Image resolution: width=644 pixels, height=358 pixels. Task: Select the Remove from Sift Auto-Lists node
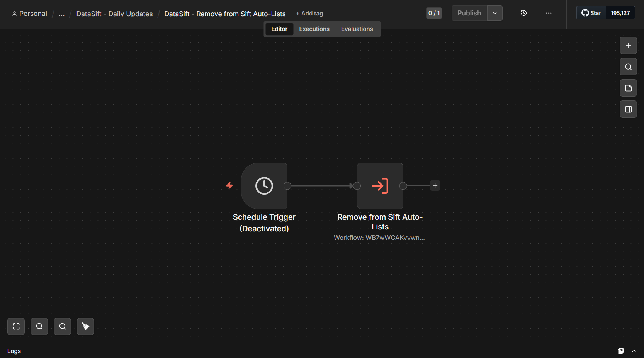[x=380, y=186]
